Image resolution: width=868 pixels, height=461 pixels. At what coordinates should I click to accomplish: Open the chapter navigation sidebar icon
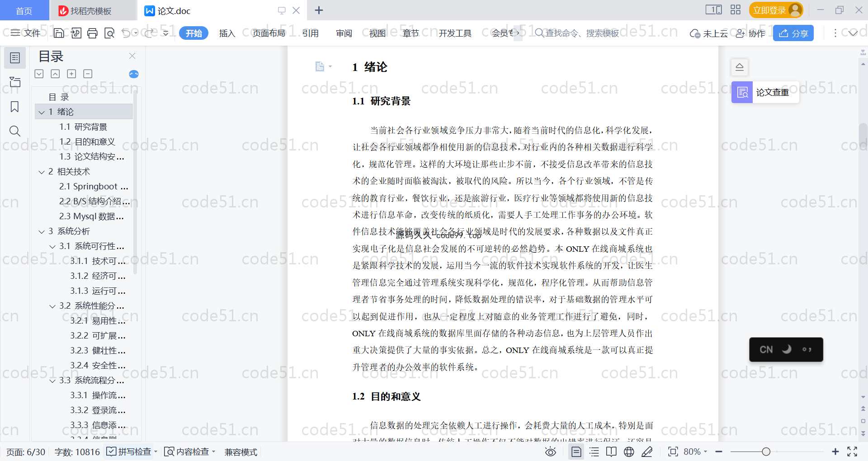coord(15,82)
